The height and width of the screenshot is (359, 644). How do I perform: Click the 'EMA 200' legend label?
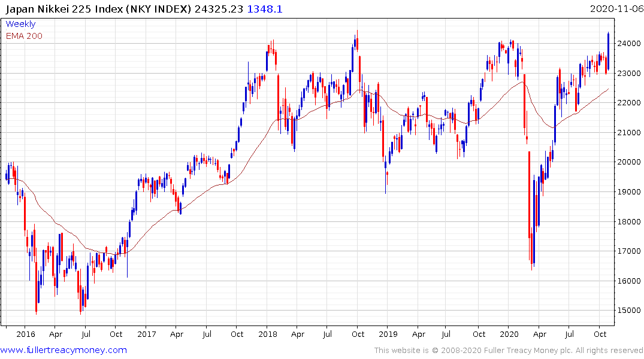[x=24, y=36]
